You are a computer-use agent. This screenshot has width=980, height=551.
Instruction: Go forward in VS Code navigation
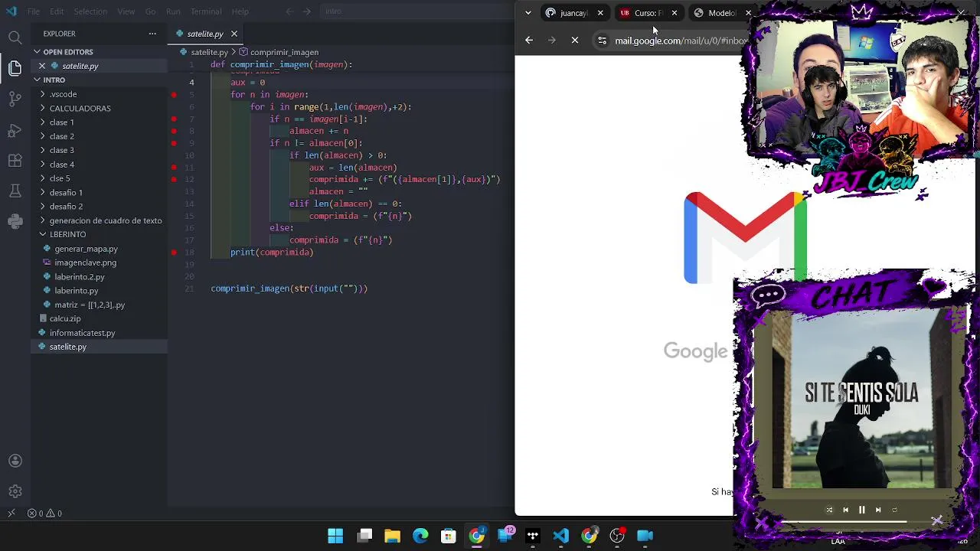click(307, 11)
